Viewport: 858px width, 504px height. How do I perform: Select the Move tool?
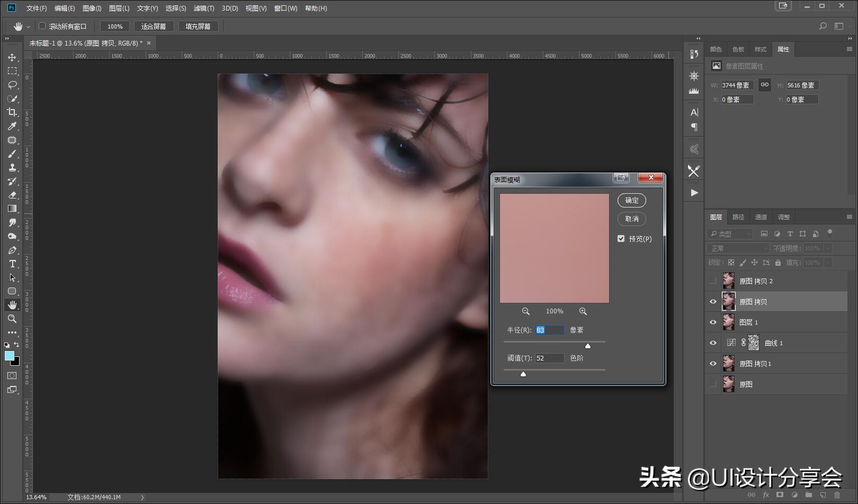coord(12,57)
